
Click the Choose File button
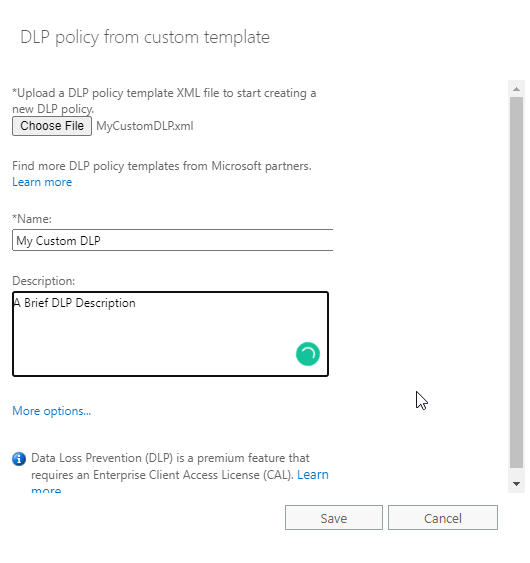(52, 126)
